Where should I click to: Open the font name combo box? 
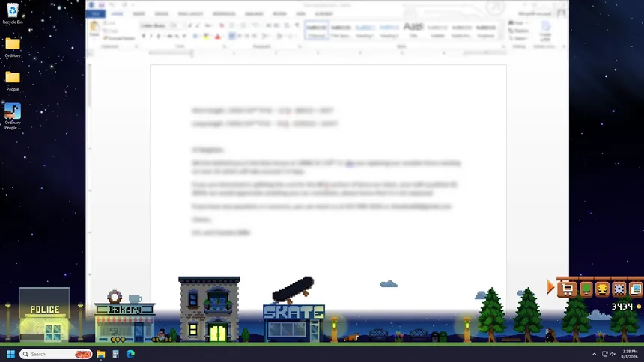pos(154,25)
